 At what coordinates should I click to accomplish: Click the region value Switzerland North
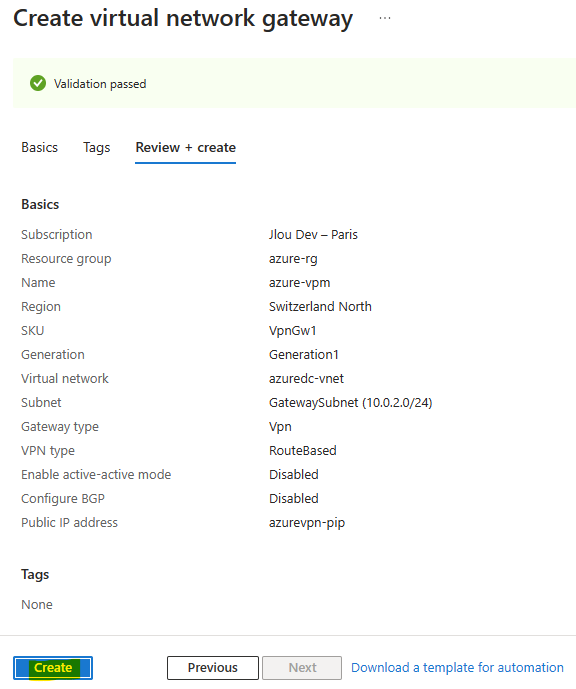[x=320, y=306]
